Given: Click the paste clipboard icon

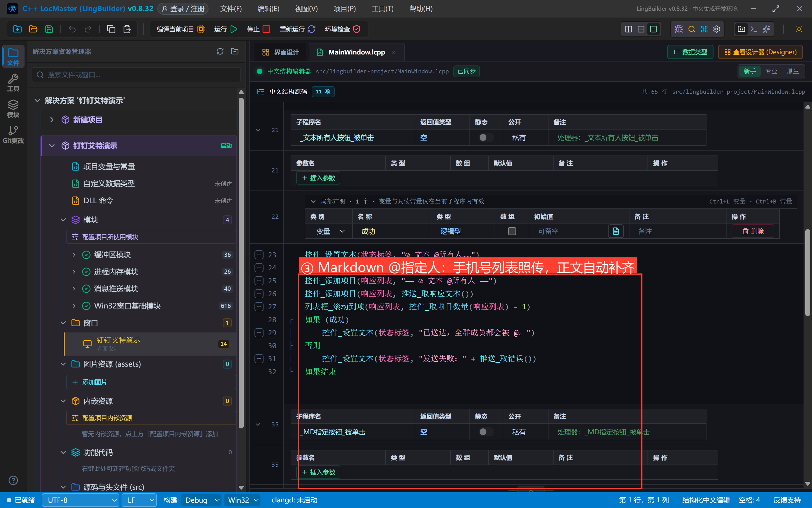Looking at the screenshot, I should [127, 29].
